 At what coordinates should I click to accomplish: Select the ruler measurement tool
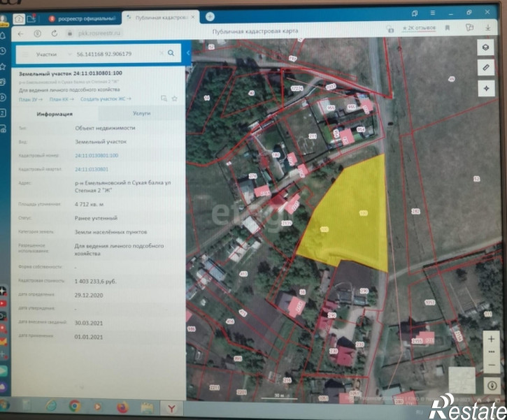(x=485, y=68)
